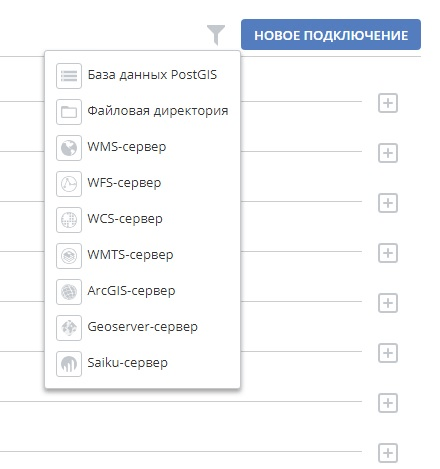Pick the WMTS-сервер text entry
440x469 pixels.
point(130,255)
